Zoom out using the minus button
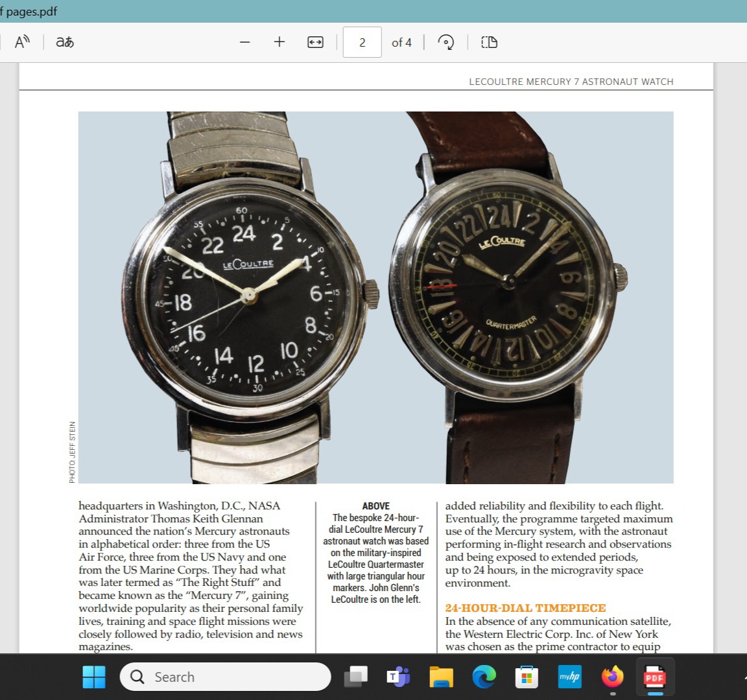This screenshot has width=747, height=700. [244, 42]
